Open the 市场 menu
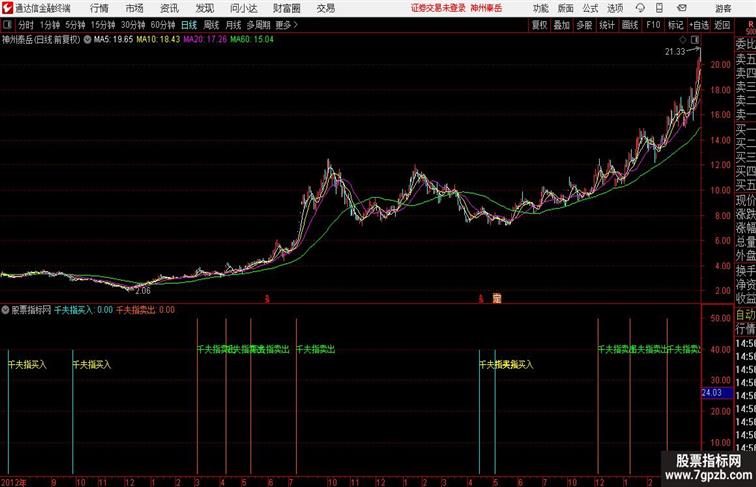756x487 pixels. pyautogui.click(x=135, y=8)
